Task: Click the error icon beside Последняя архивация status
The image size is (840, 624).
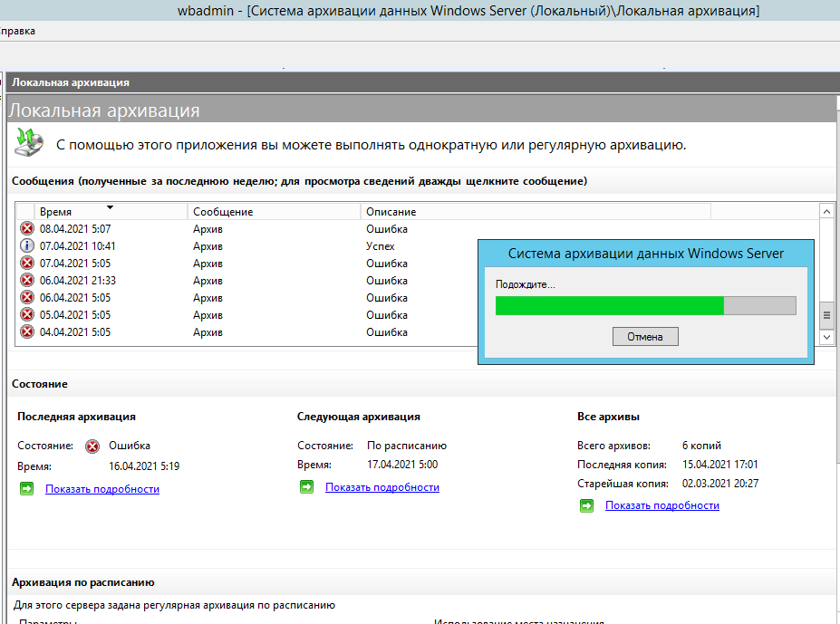Action: (92, 446)
